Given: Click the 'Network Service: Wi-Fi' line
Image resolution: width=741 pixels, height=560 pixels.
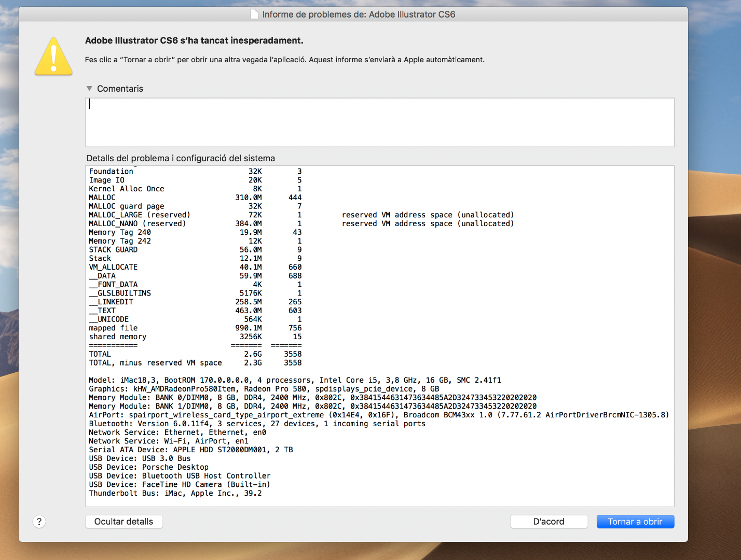Looking at the screenshot, I should pos(169,442).
